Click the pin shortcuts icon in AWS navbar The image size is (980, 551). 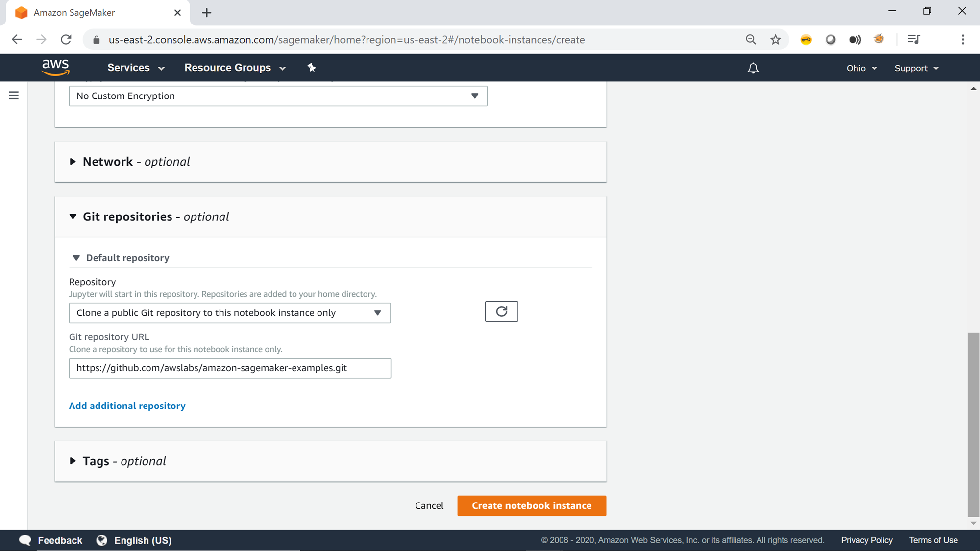312,68
